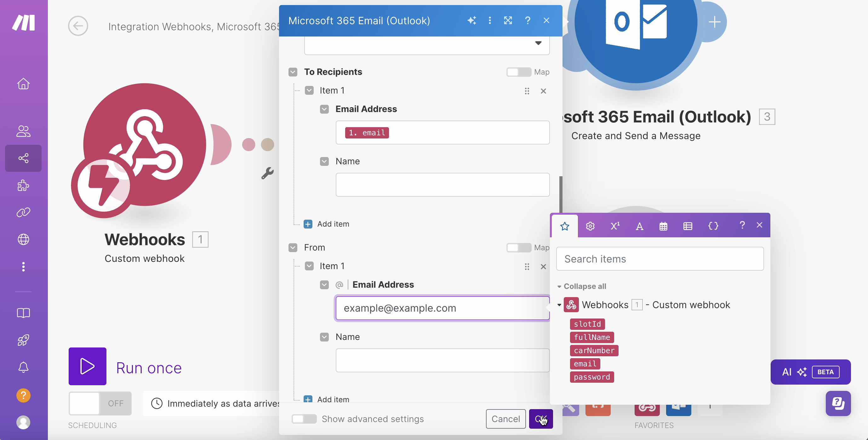
Task: Select favorites star tab in mapping panel
Action: (x=564, y=226)
